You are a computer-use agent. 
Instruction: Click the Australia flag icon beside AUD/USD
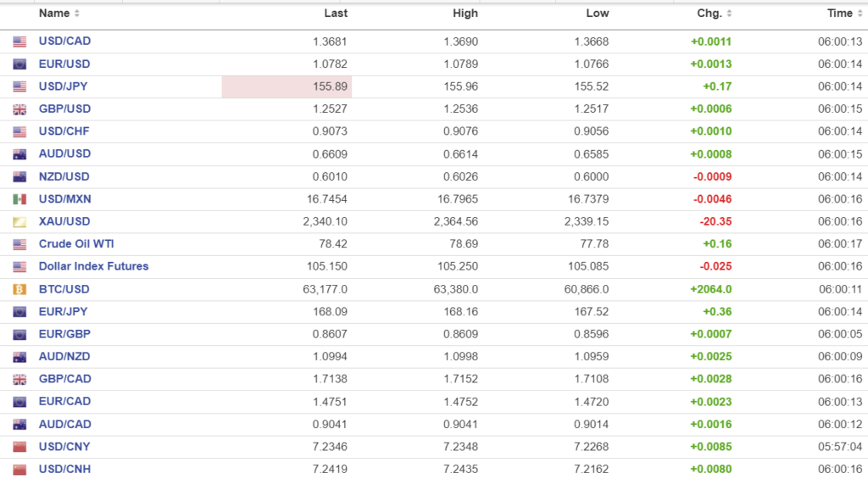pos(19,154)
